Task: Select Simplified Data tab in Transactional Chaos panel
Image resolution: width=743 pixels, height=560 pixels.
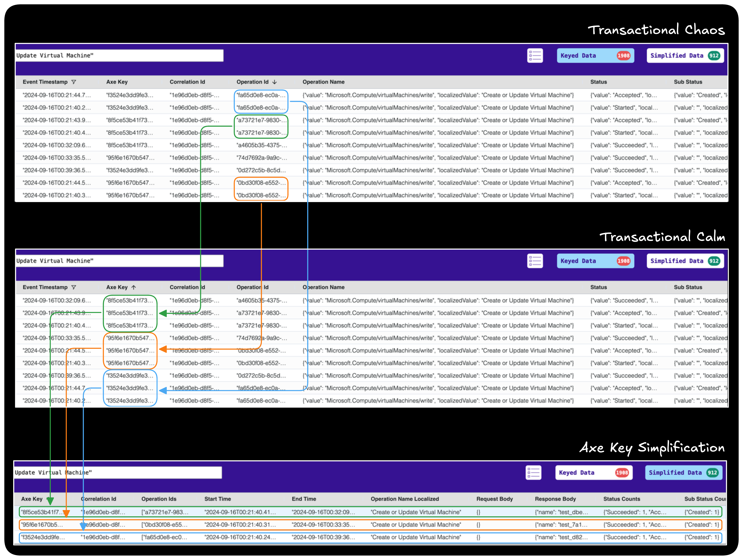Action: click(685, 56)
